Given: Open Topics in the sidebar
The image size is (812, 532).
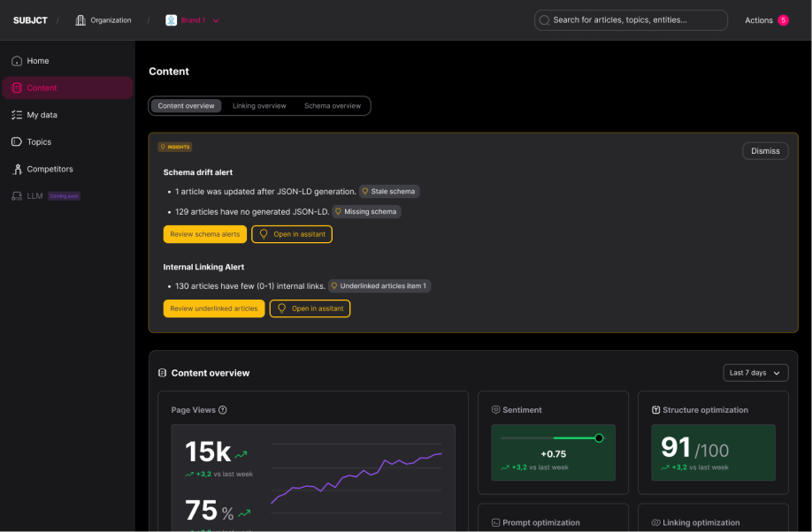Looking at the screenshot, I should (67, 141).
